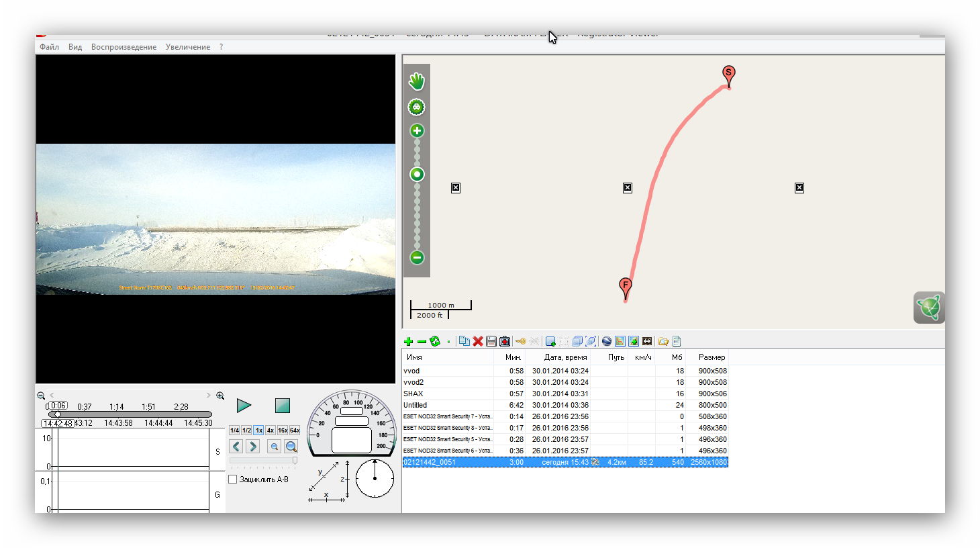Screen dimensions: 980x548
Task: Click the floppy disk save icon
Action: pyautogui.click(x=491, y=341)
